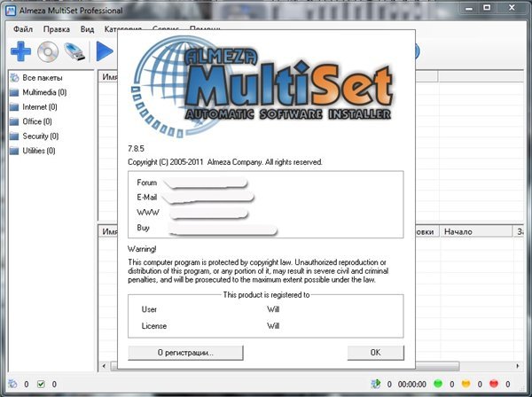Click the red status indicator in status bar
This screenshot has width=532, height=397.
click(494, 384)
